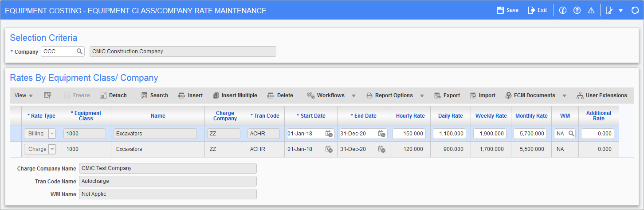The width and height of the screenshot is (644, 210).
Task: Open the information circle icon
Action: coord(563,10)
